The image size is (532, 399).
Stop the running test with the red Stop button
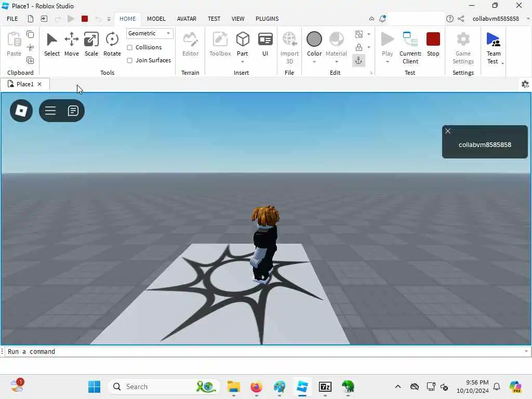pyautogui.click(x=433, y=44)
